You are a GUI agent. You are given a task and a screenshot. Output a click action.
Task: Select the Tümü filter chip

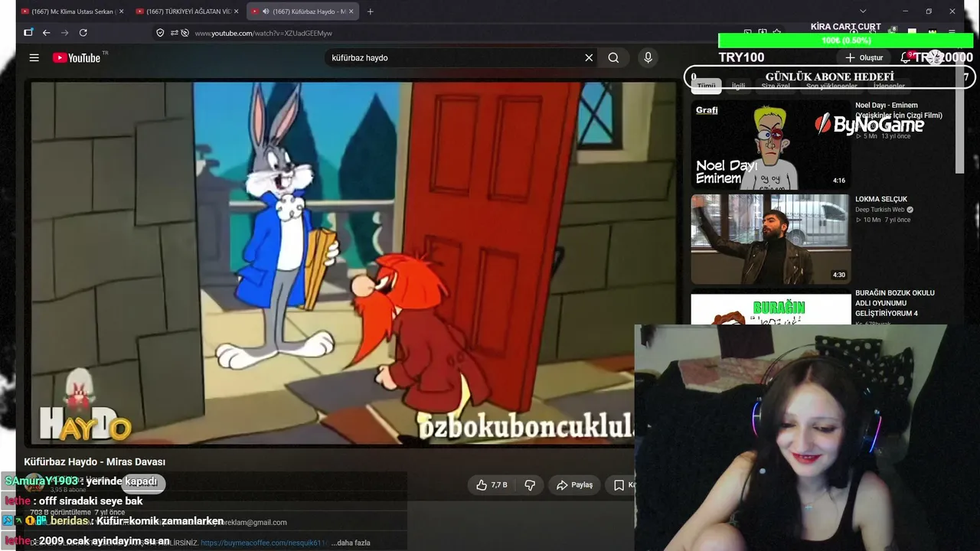tap(706, 86)
